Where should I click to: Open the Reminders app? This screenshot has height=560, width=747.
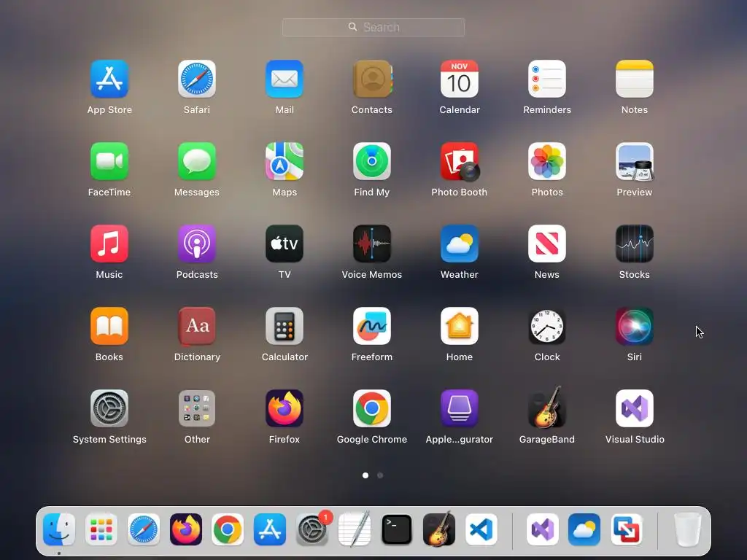click(x=547, y=79)
